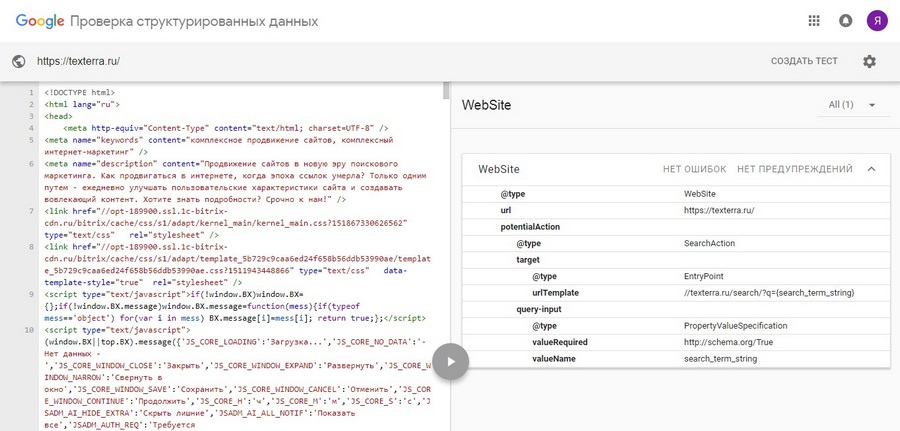Click the query-input row
The image size is (900, 431).
[x=676, y=309]
